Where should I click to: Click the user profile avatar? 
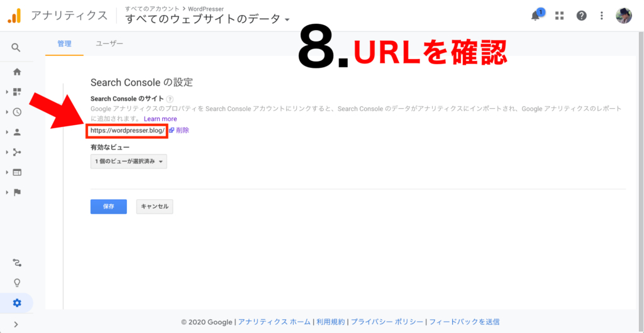click(623, 16)
